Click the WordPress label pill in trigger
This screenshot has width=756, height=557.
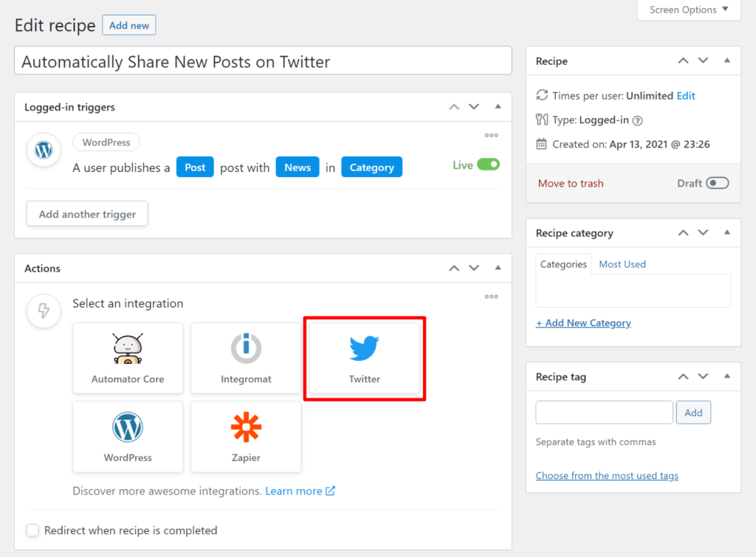(106, 142)
